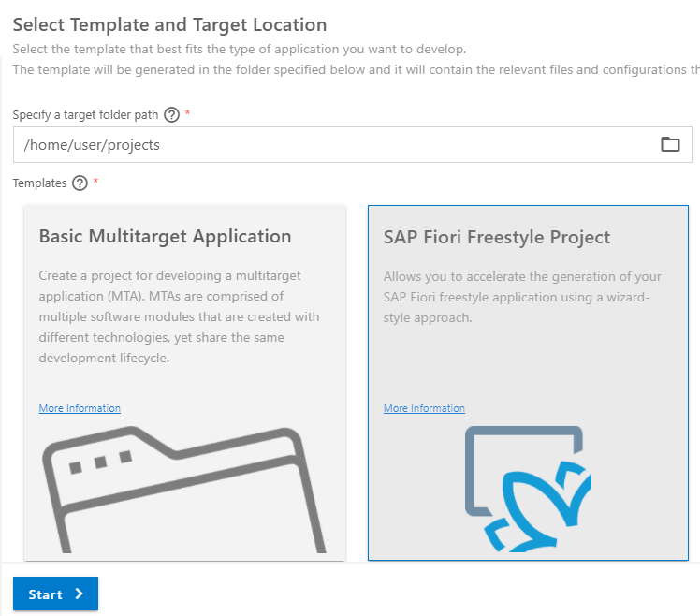Click the required asterisk beside target folder label

(x=187, y=112)
